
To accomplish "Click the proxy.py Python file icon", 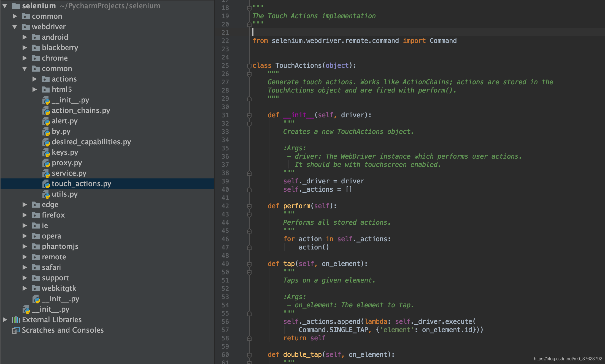I will click(x=46, y=163).
